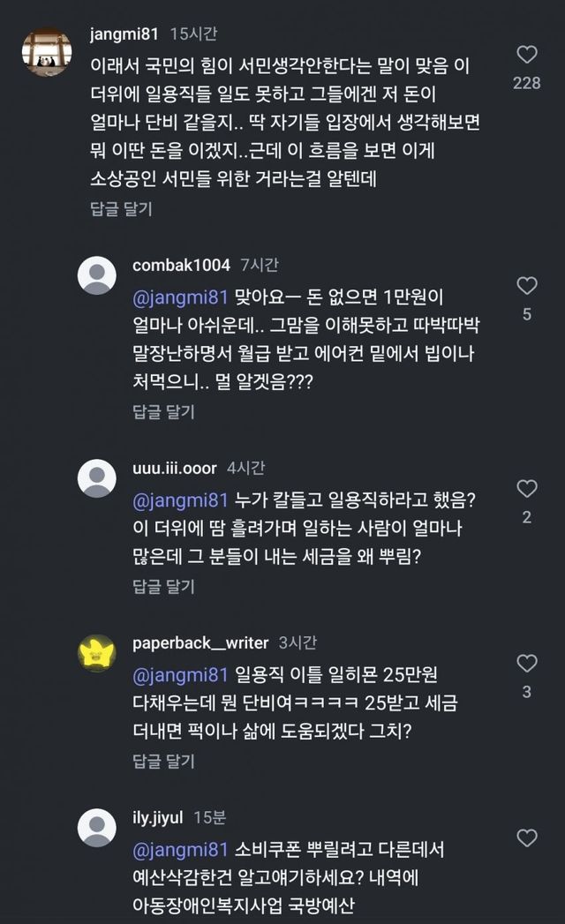This screenshot has width=565, height=924.
Task: View paperback__writer's star avatar
Action: coord(97,653)
